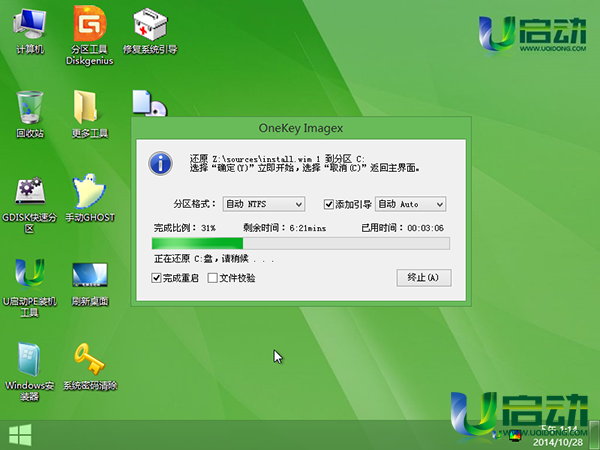Click 正在还原 C:盘 status text
This screenshot has height=450, width=600.
click(x=214, y=259)
